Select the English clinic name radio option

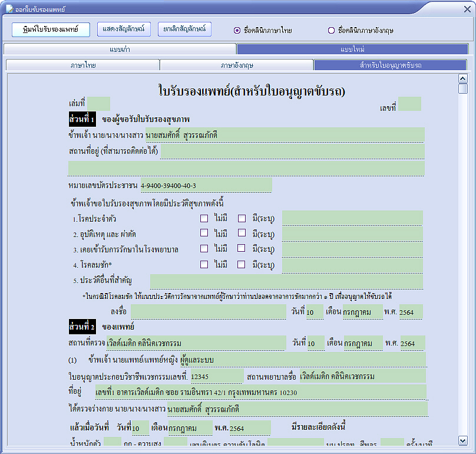(x=331, y=31)
